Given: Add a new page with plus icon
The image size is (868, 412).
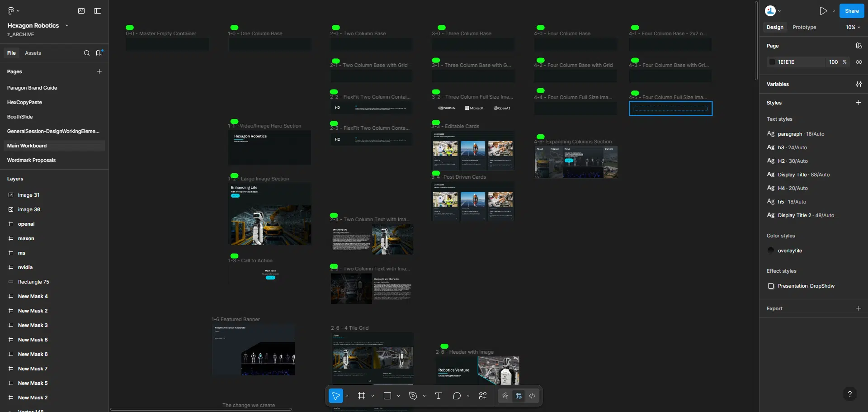Looking at the screenshot, I should coord(99,71).
